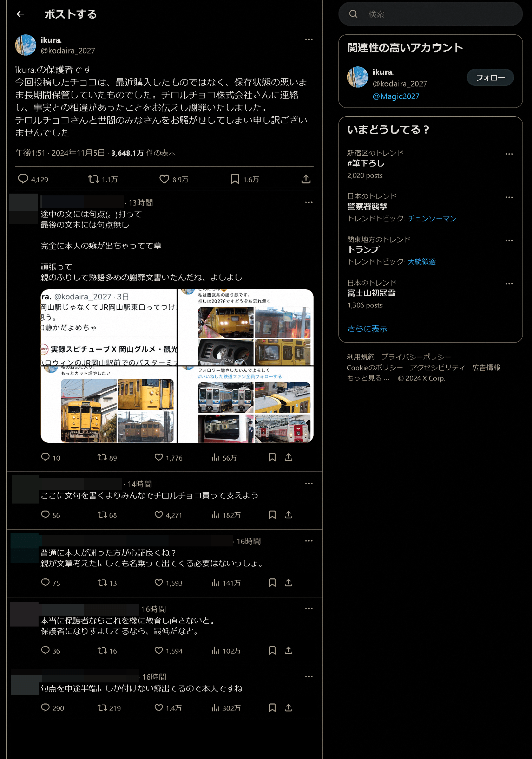The width and height of the screenshot is (532, 759).
Task: Bookmark the reply with 141万 views
Action: coord(272,583)
